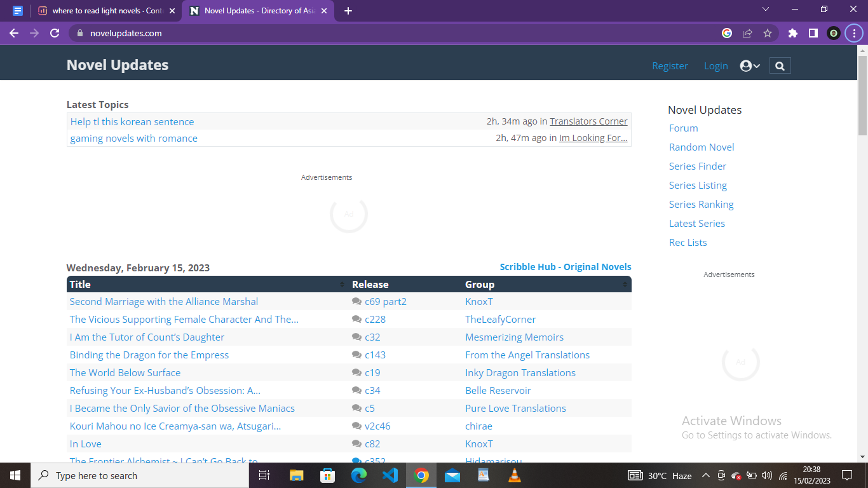Open The World Below Surface novel

click(125, 372)
